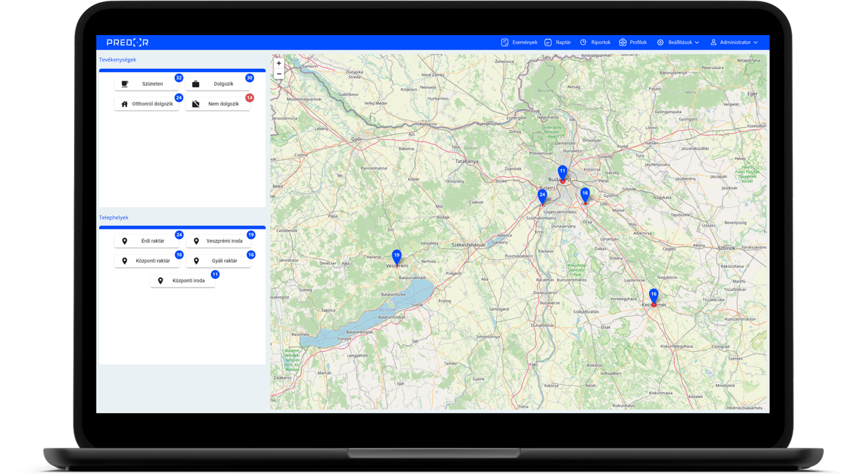Click the Telephelyek section heading

[114, 218]
